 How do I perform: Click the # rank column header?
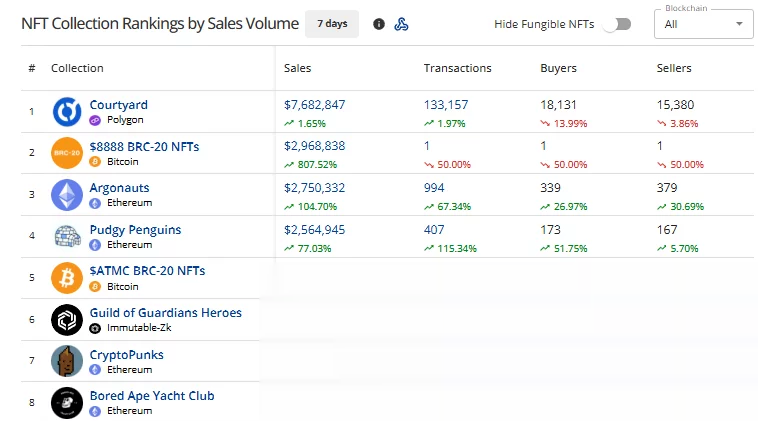[32, 68]
